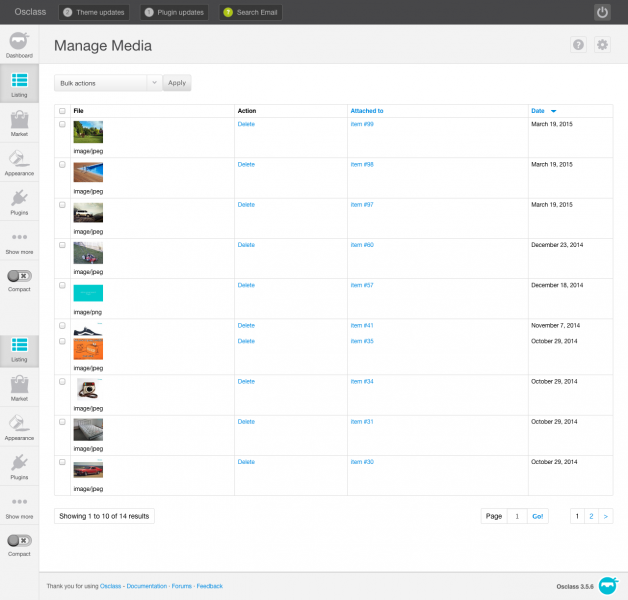Open Appearance in the upper sidebar

click(x=19, y=161)
